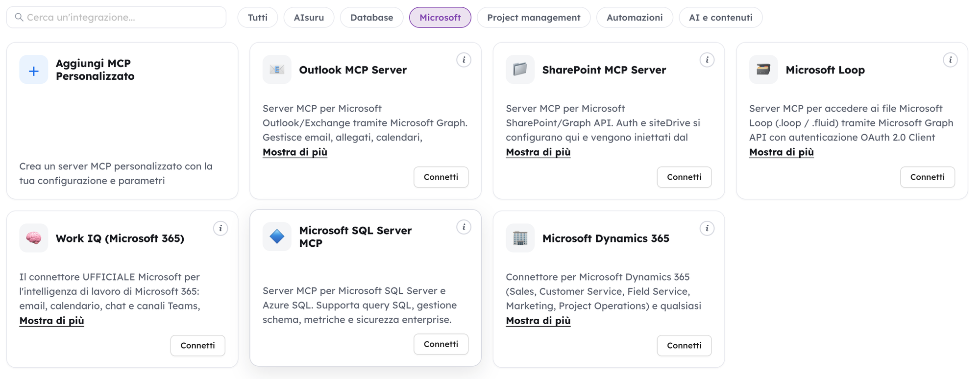This screenshot has width=980, height=379.
Task: Click the Work IQ brain icon
Action: point(34,238)
